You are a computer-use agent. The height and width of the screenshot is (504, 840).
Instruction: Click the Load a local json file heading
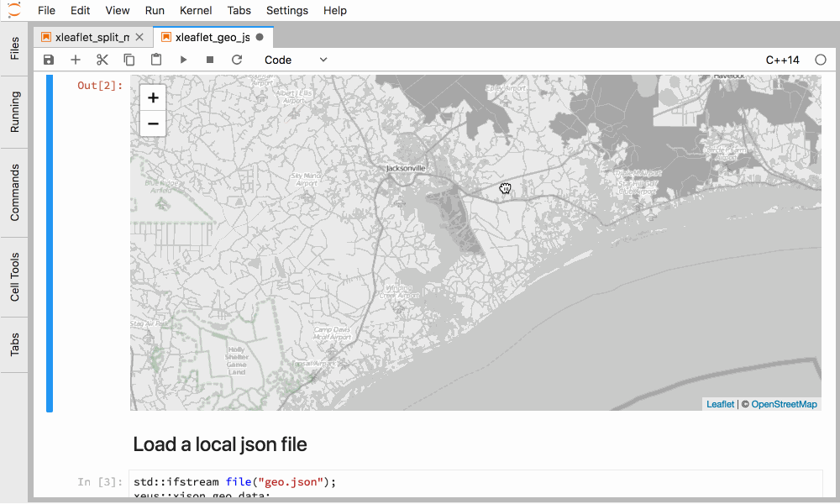click(x=219, y=444)
